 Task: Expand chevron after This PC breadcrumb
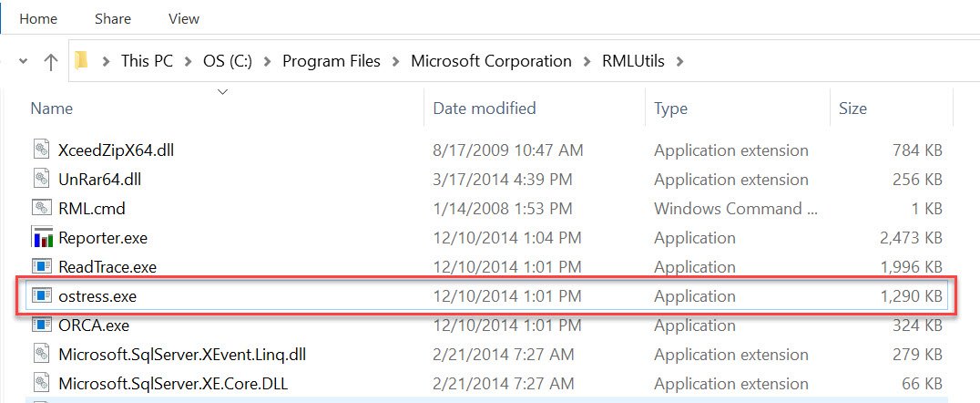pyautogui.click(x=188, y=61)
